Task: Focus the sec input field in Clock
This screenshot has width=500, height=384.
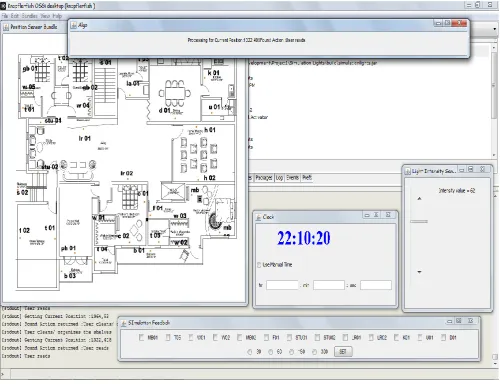Action: [x=376, y=285]
